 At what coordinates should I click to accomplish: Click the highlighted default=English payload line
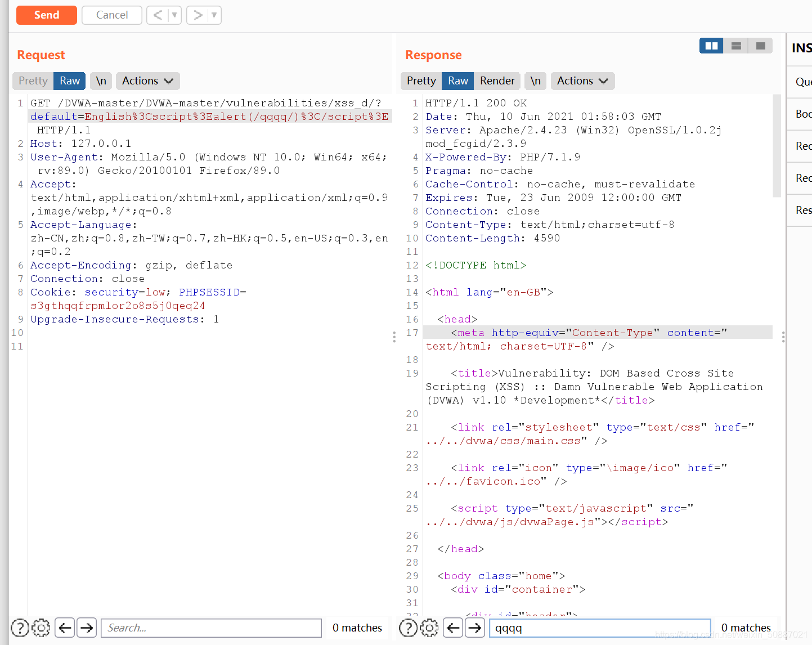coord(209,117)
